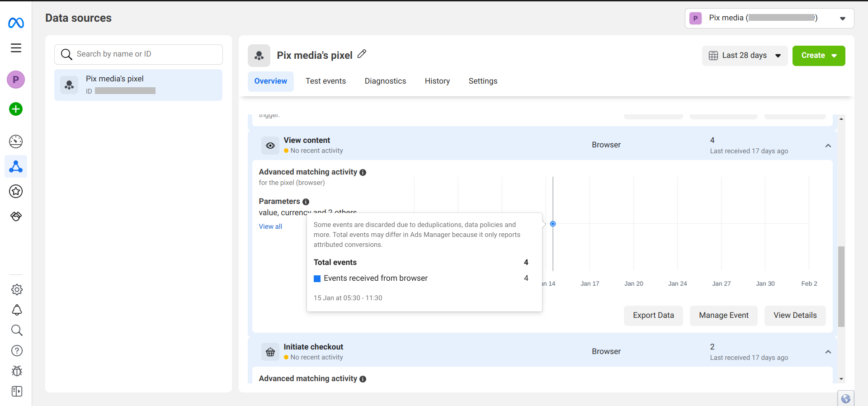Click the Meta logo icon
Screen dimensions: 868x406
click(16, 23)
